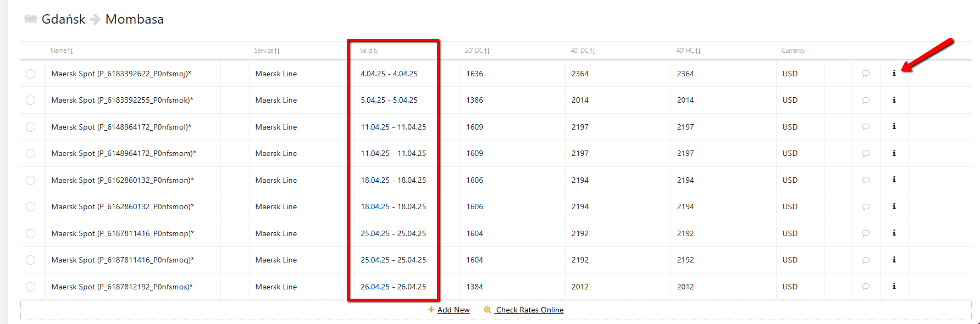
Task: Click Maersk Spot (P_6148964172_P0nfsmol)* name
Action: 121,127
